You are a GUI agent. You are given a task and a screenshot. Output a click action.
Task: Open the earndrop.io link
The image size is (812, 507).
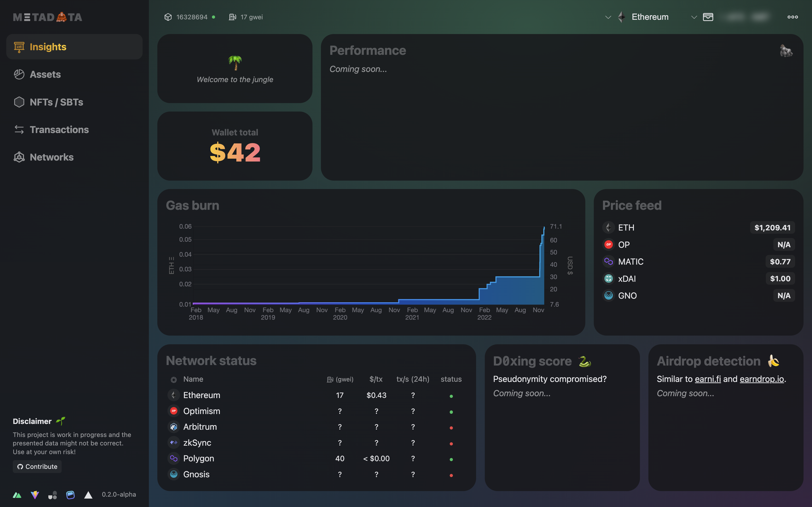[761, 379]
